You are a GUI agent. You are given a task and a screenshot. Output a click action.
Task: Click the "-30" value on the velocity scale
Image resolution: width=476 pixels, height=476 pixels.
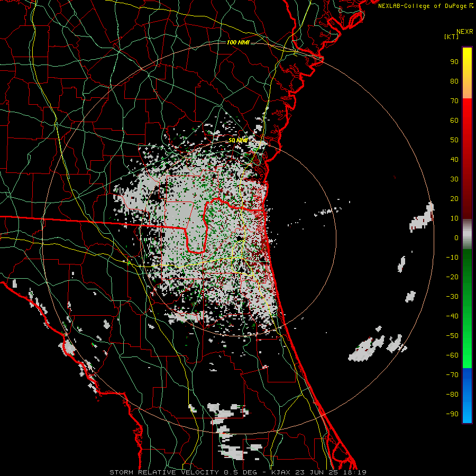tap(452, 297)
